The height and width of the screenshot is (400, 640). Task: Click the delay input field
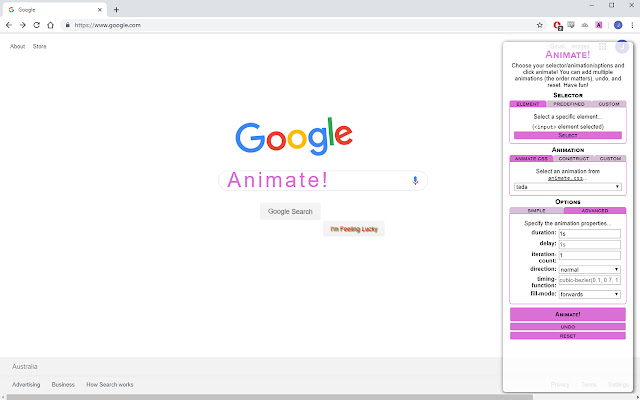coord(590,244)
